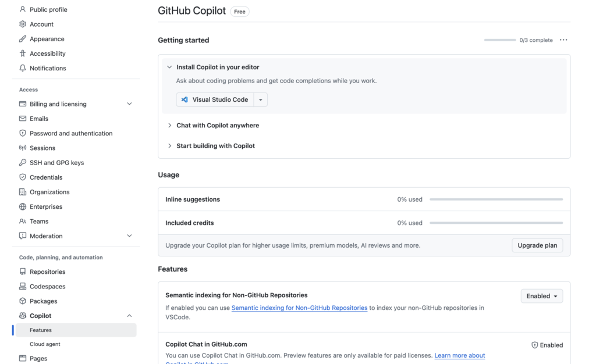Click the Moderation report icon
Screen dimensions: 596x364
click(x=23, y=235)
